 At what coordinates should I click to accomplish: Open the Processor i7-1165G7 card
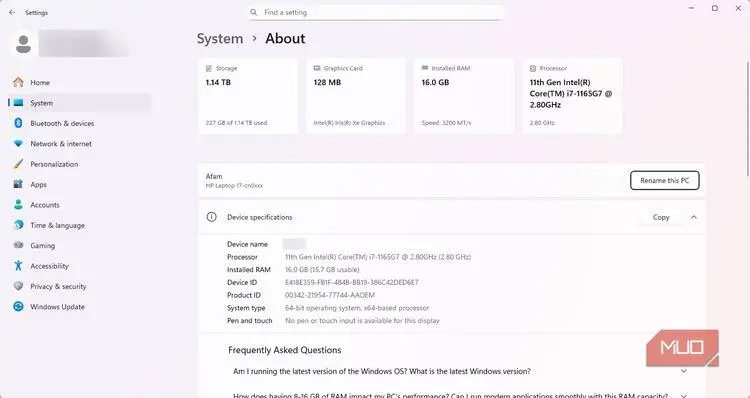click(572, 96)
